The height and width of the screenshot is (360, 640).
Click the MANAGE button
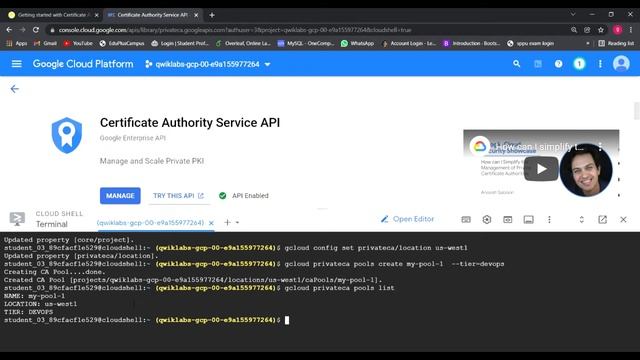pos(120,196)
